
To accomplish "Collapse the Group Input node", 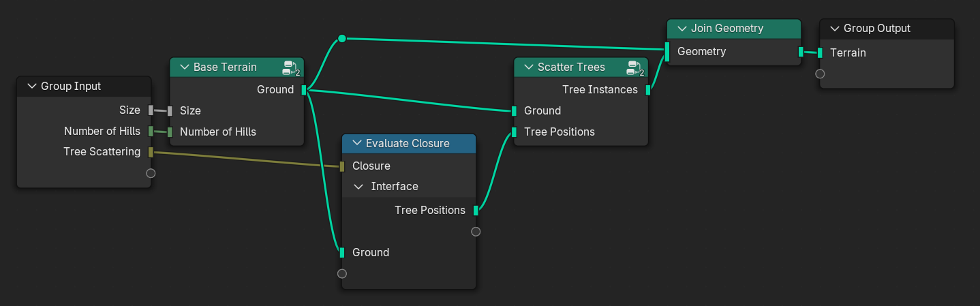I will 31,87.
